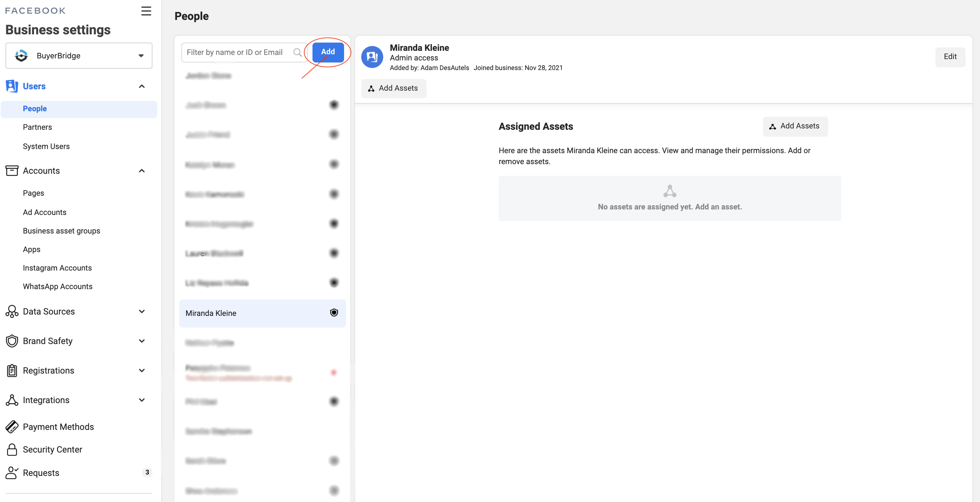Select the People menu item
Screen dimensions: 980x502
coord(79,109)
